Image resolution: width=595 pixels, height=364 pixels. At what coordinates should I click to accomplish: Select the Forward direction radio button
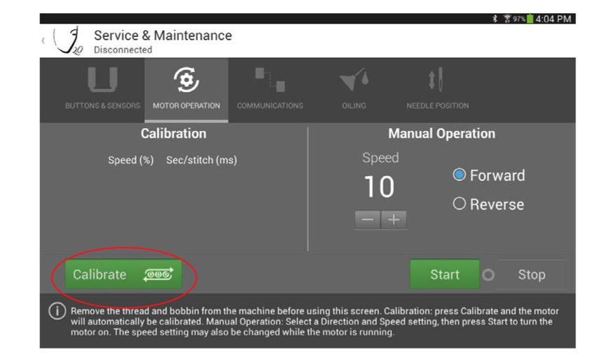point(460,175)
